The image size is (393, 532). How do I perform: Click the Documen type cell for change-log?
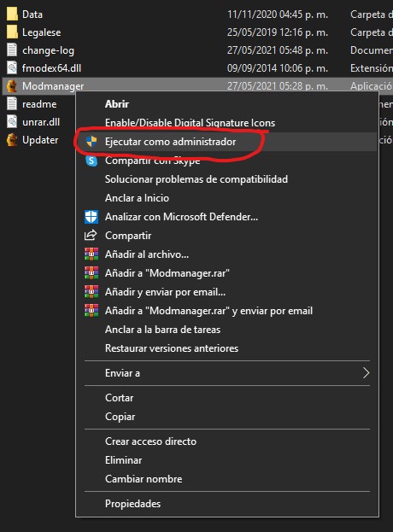click(x=372, y=50)
